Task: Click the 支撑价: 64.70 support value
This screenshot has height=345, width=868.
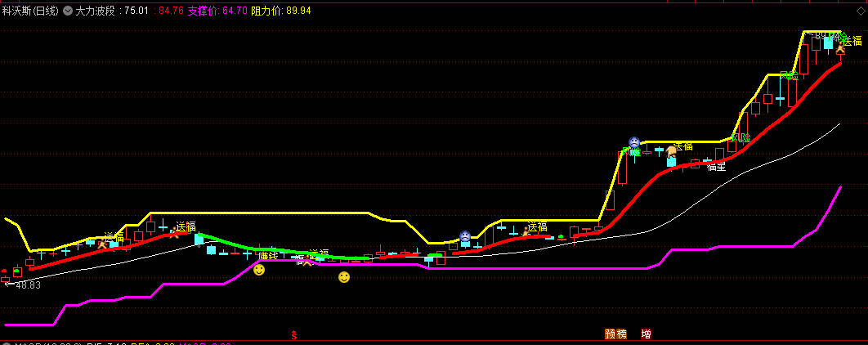Action: [217, 11]
